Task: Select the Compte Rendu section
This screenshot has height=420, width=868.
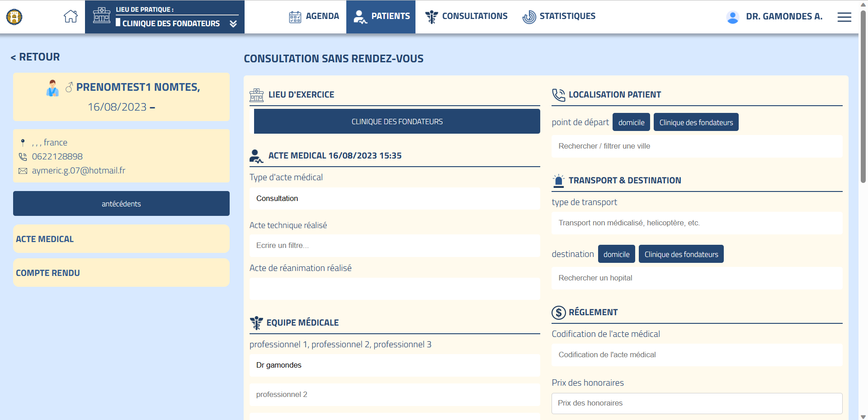Action: tap(121, 273)
